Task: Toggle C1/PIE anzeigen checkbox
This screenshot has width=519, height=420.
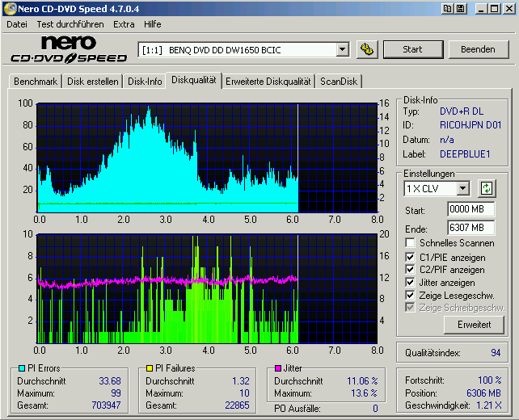Action: (411, 257)
